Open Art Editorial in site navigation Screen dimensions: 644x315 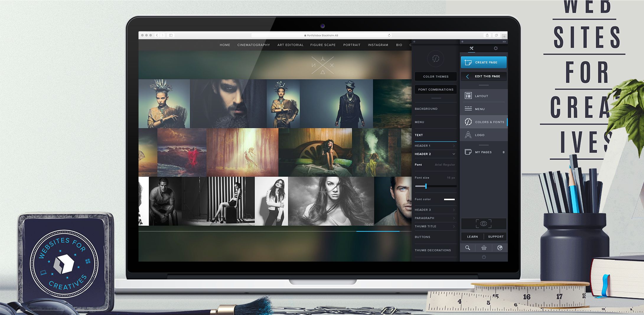[x=290, y=45]
